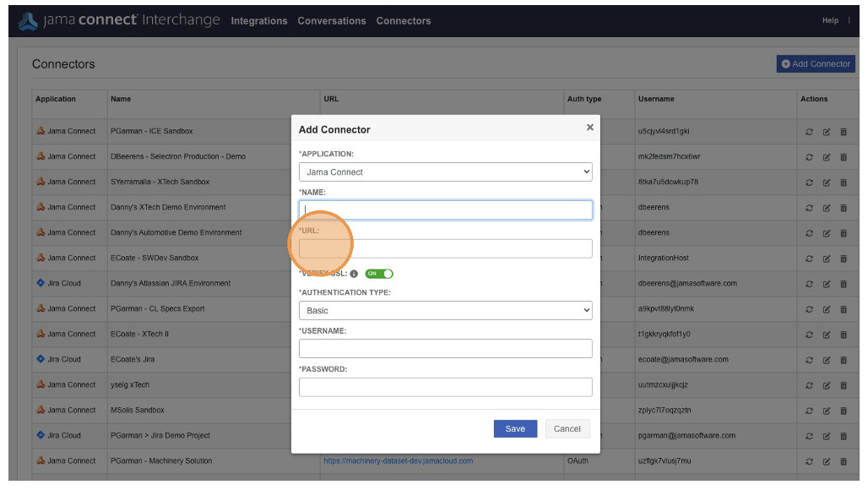This screenshot has height=490, width=868.
Task: Refresh Danny's Automotive Demo Environment connector
Action: (810, 234)
